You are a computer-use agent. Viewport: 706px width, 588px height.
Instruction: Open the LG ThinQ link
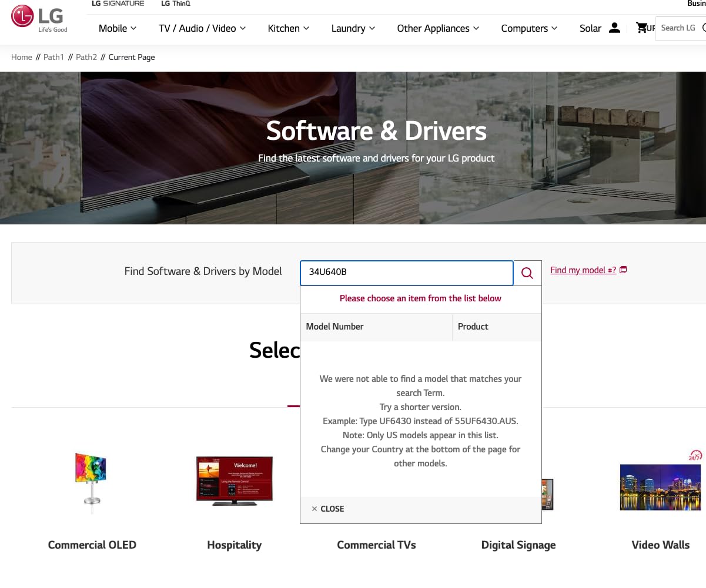click(x=176, y=4)
